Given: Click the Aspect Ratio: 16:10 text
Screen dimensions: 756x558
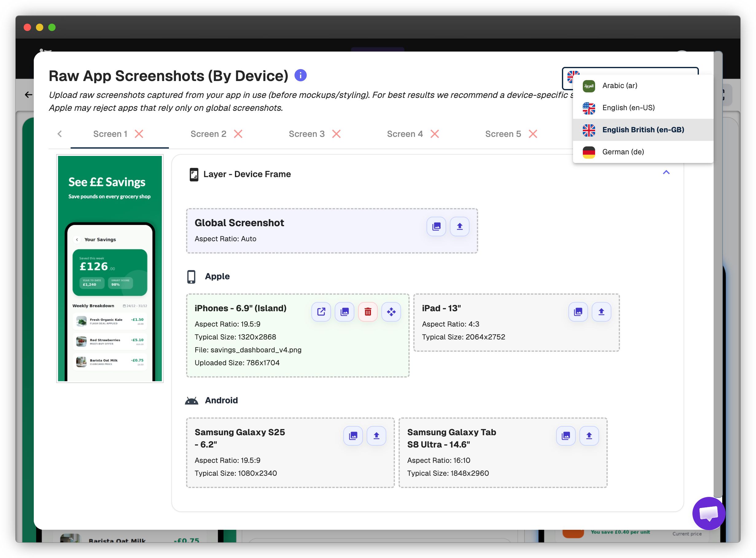Looking at the screenshot, I should tap(439, 460).
